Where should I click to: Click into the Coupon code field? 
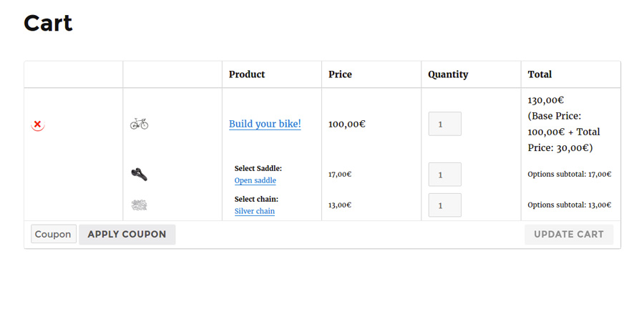click(x=54, y=234)
